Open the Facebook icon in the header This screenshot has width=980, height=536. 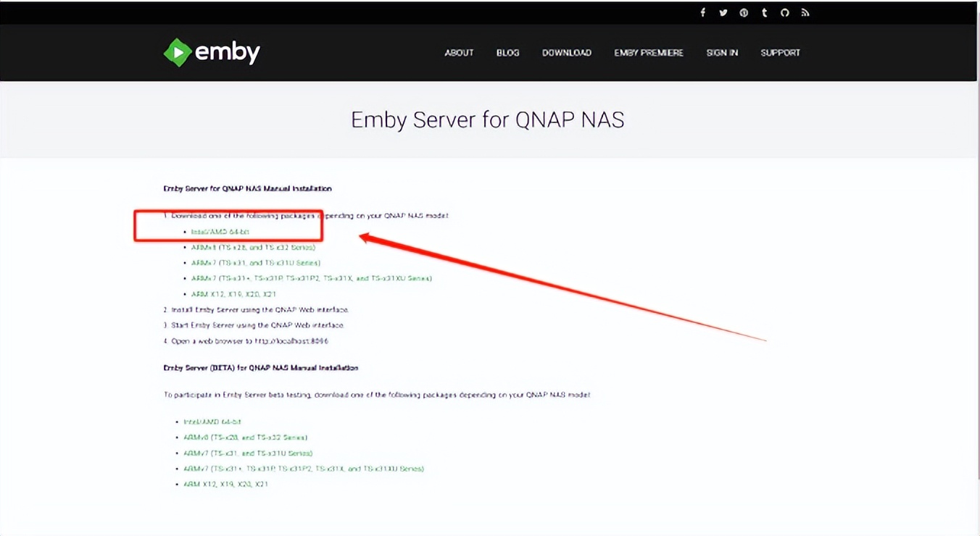(702, 13)
